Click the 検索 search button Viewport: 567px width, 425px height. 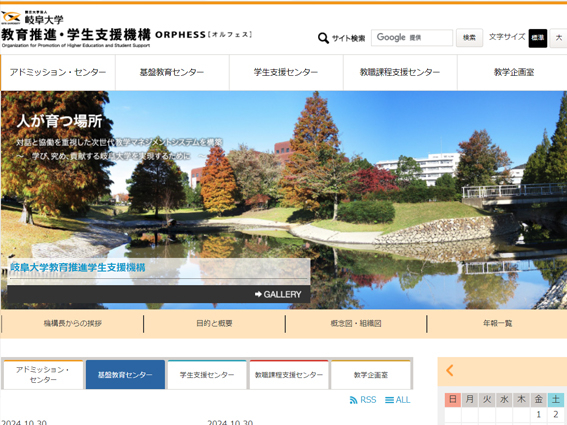[469, 38]
